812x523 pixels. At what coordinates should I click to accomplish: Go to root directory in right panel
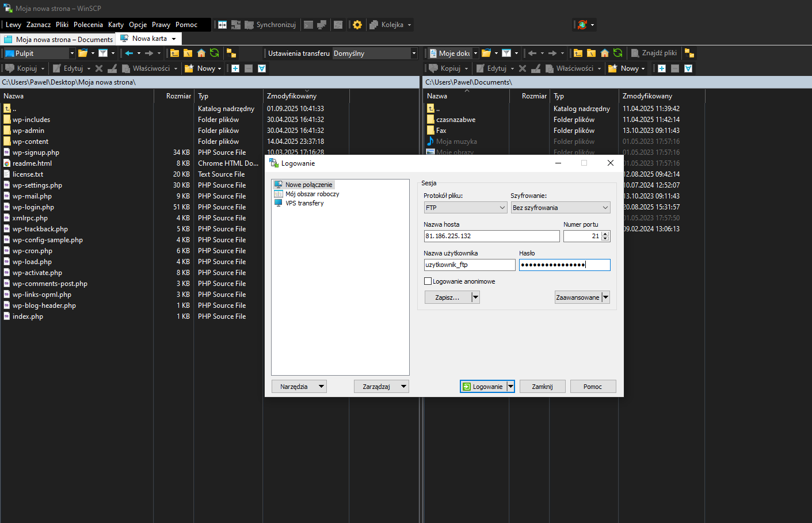point(591,53)
